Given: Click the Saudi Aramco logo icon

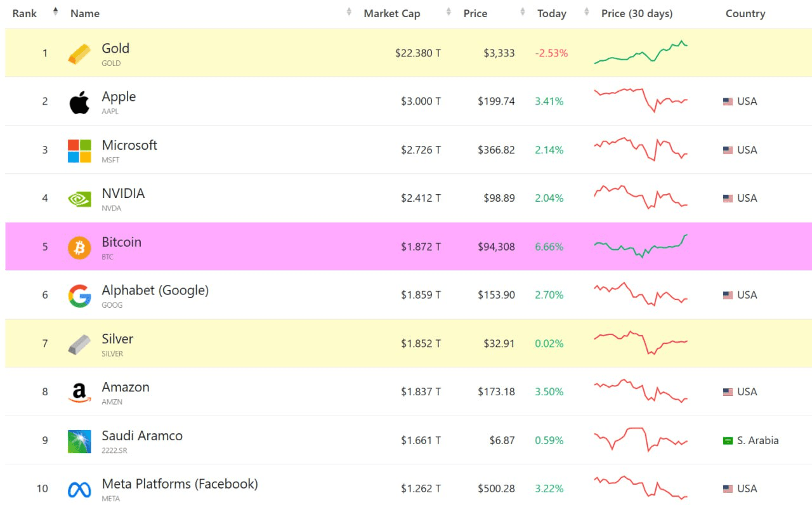Looking at the screenshot, I should 79,442.
